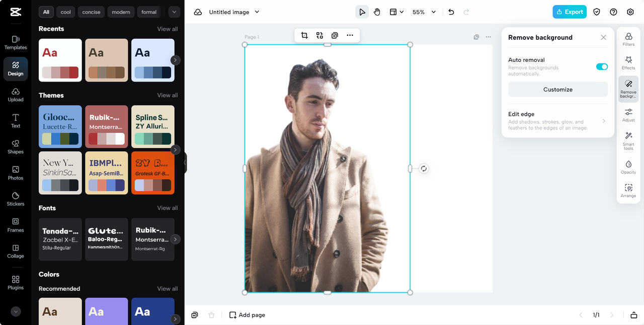644x325 pixels.
Task: Open the Adjust tool
Action: pyautogui.click(x=628, y=115)
